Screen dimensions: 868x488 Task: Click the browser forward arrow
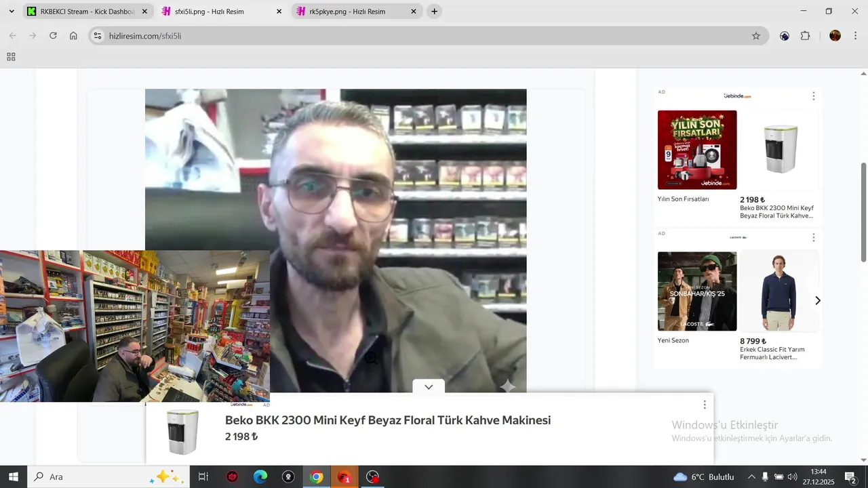coord(33,36)
